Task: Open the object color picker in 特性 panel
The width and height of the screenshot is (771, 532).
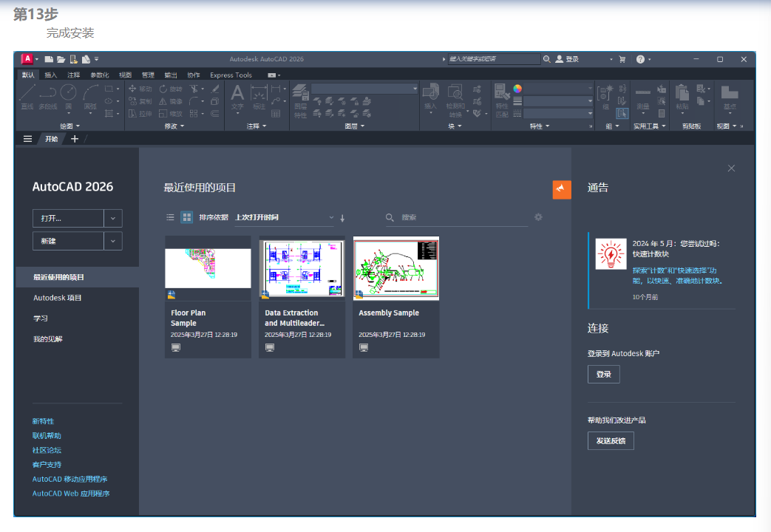Action: pyautogui.click(x=517, y=89)
